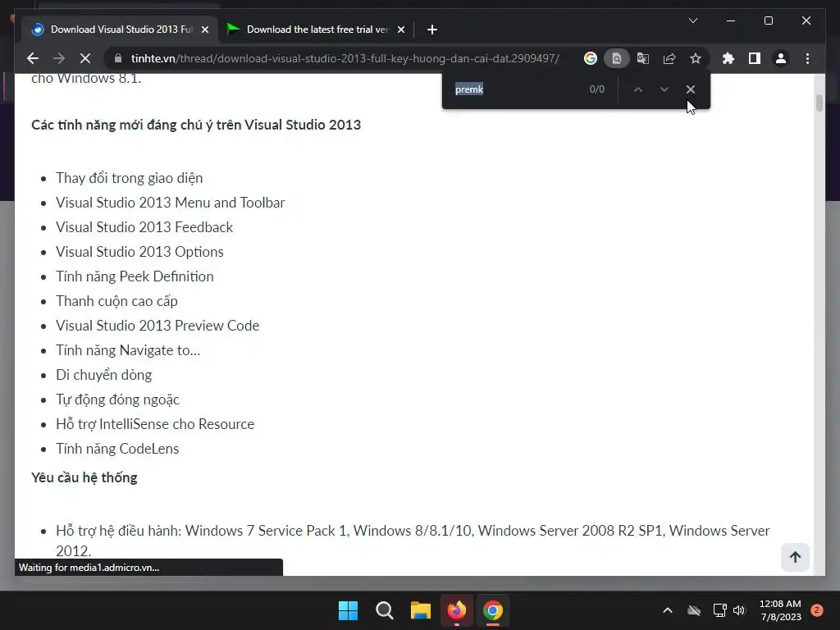The width and height of the screenshot is (840, 630).
Task: Click Visual Studio 2013 Preview Code item
Action: [157, 326]
